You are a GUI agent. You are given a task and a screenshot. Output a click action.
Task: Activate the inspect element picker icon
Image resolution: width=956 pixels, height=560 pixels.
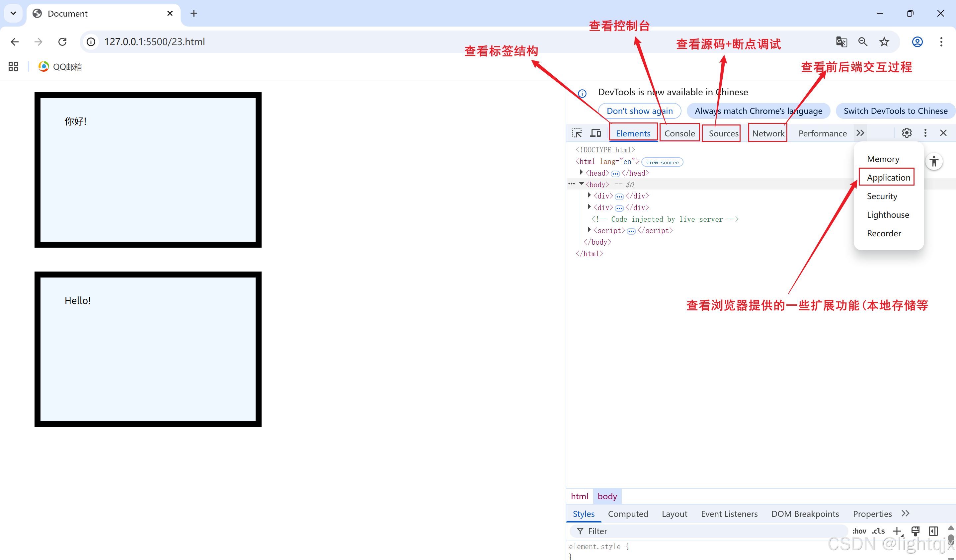point(577,133)
